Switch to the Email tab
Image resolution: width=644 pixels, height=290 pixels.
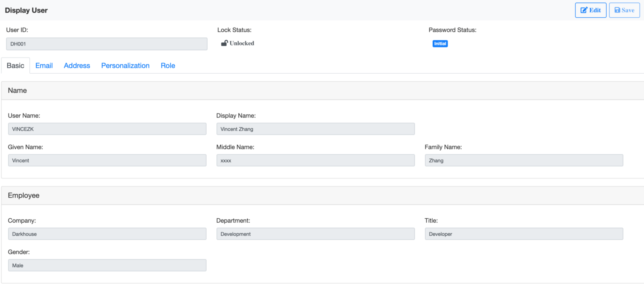click(x=44, y=66)
